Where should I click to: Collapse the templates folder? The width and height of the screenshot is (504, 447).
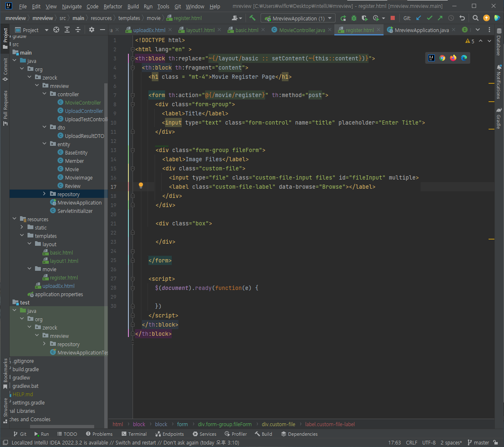pos(22,236)
